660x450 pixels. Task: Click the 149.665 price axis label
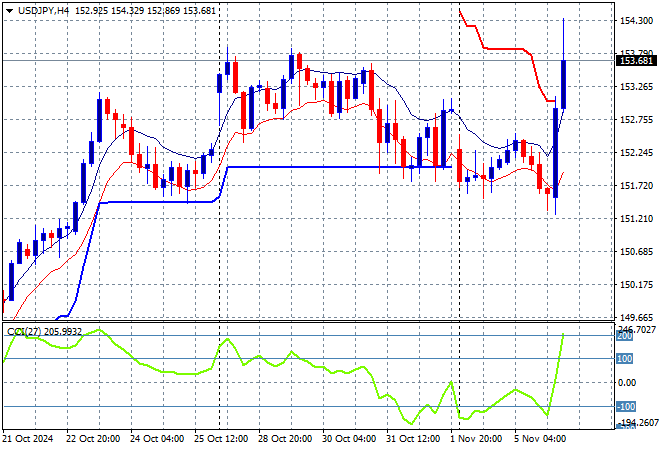(636, 317)
